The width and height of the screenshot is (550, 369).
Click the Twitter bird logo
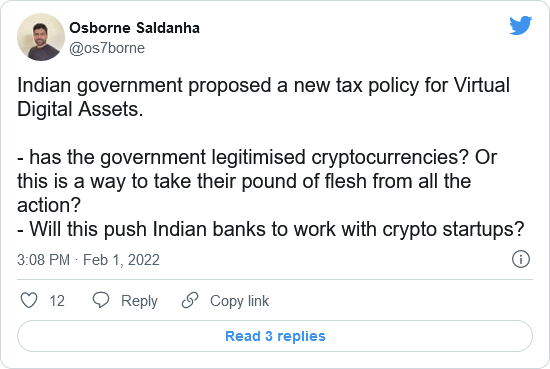coord(521,25)
